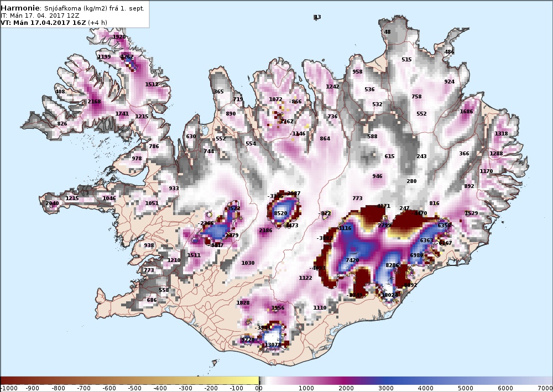Click the 515 value label

(x=406, y=59)
